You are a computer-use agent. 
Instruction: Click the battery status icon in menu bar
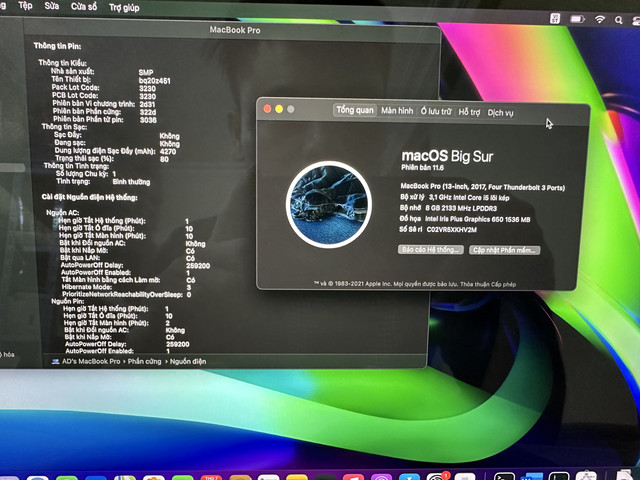577,19
